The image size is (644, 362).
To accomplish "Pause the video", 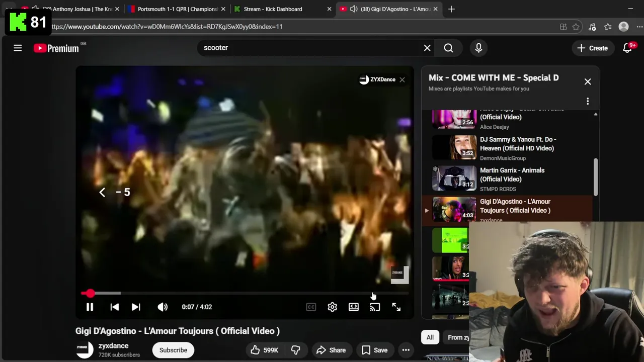I will (90, 307).
